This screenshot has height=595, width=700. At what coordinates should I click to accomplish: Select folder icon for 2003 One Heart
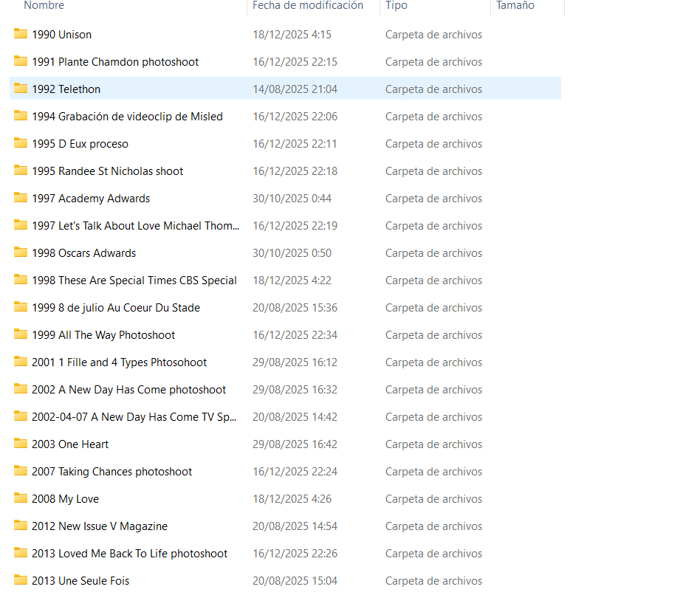(21, 444)
